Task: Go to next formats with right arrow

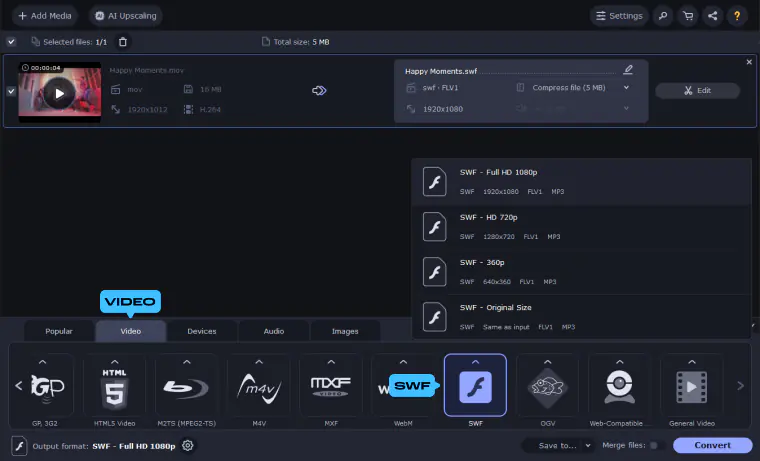Action: 740,386
